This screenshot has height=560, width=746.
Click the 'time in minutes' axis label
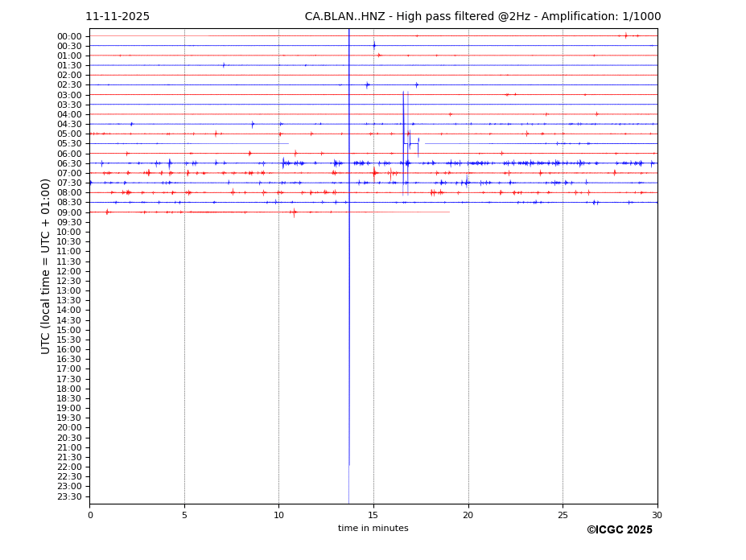[373, 529]
